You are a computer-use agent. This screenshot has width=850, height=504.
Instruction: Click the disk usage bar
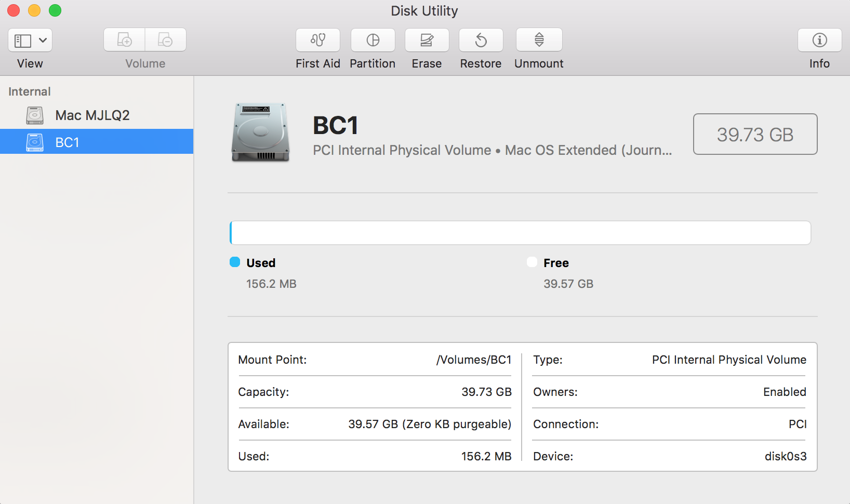[x=520, y=233]
